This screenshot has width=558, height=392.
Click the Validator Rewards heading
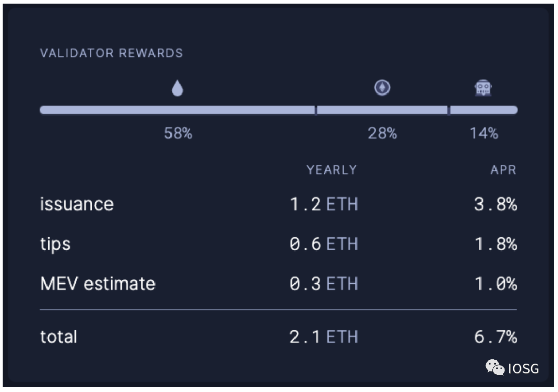click(111, 53)
